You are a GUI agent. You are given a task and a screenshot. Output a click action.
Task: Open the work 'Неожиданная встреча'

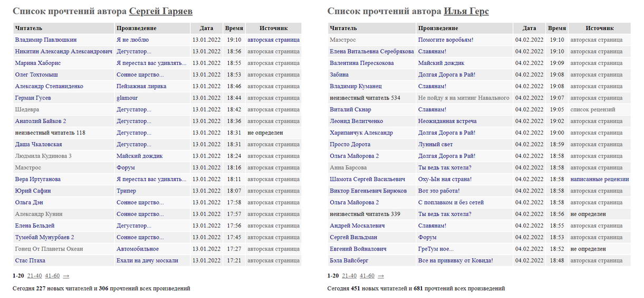point(447,121)
